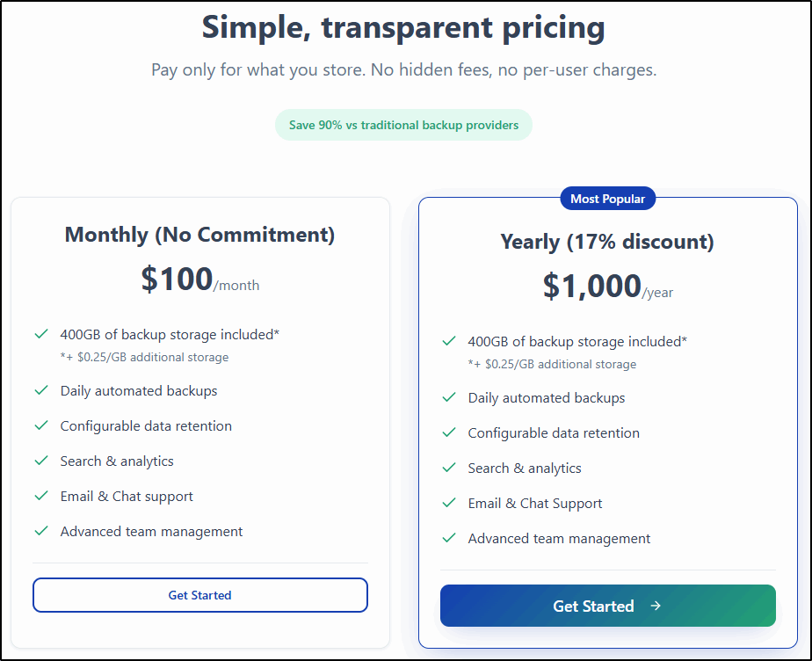
Task: Click checkmark beside yearly Advanced team management
Action: (x=449, y=538)
